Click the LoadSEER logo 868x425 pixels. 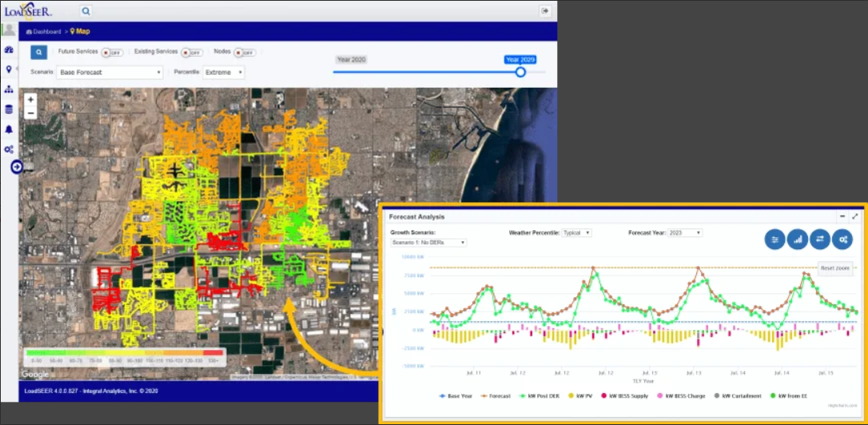[x=28, y=11]
